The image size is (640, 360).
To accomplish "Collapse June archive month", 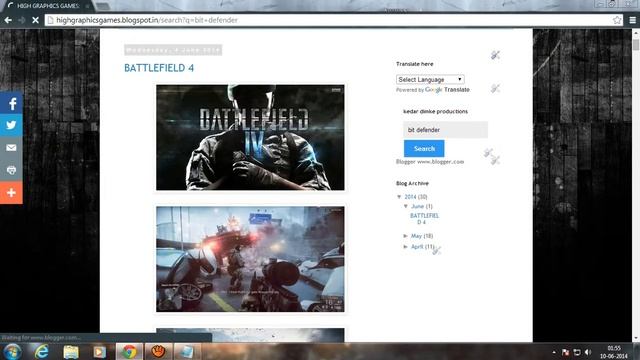I will (x=406, y=207).
